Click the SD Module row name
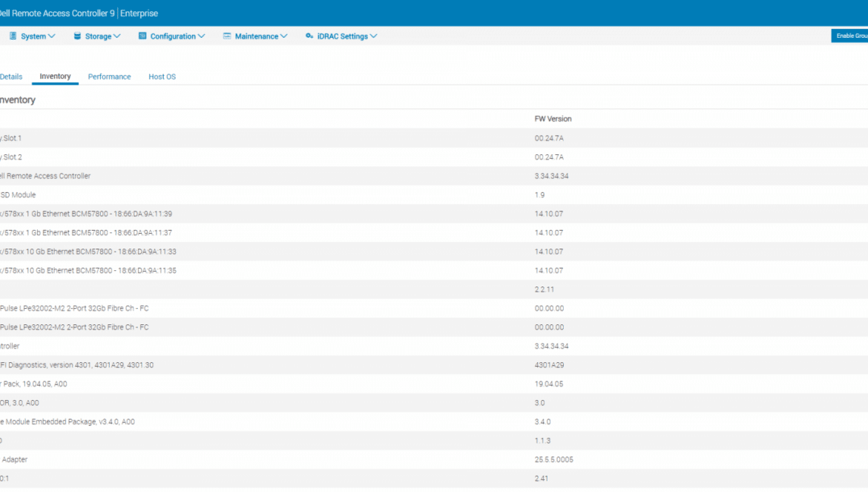Viewport: 868px width, 492px height. click(x=18, y=195)
